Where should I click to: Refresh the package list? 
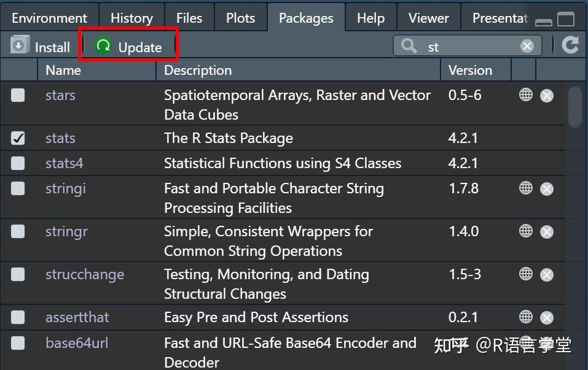pyautogui.click(x=570, y=45)
